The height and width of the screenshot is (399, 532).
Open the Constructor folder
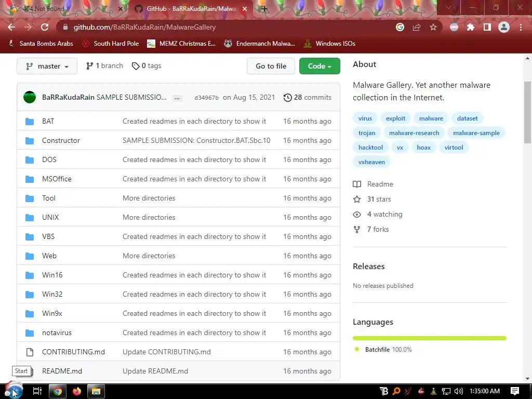(61, 140)
